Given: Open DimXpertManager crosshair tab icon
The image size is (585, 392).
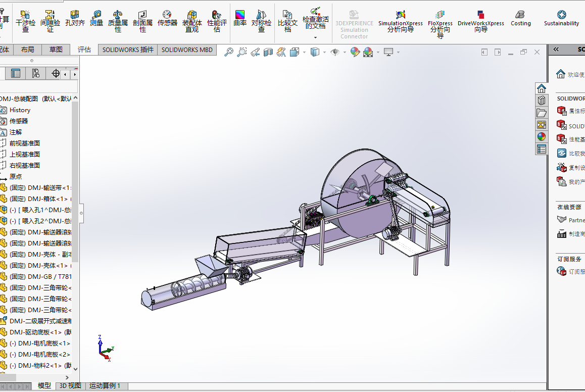Looking at the screenshot, I should [x=55, y=73].
